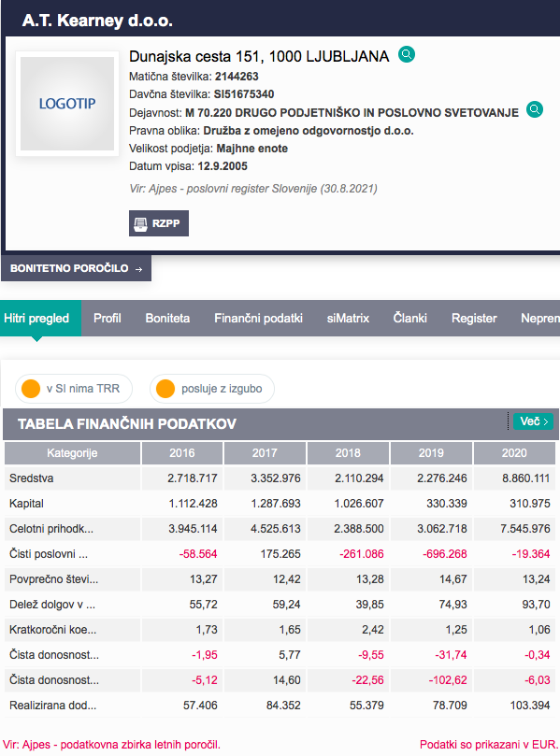Click the 2016 employee count 13,27

[x=203, y=579]
